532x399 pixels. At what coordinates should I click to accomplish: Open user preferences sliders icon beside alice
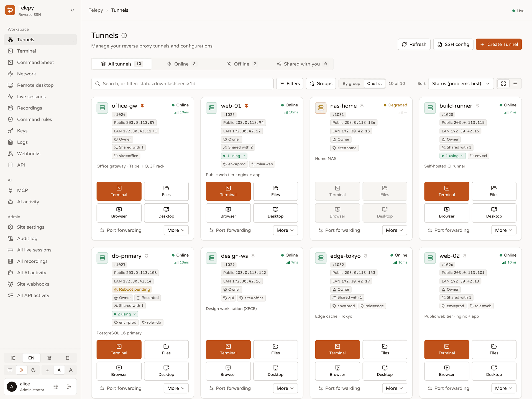pos(56,387)
